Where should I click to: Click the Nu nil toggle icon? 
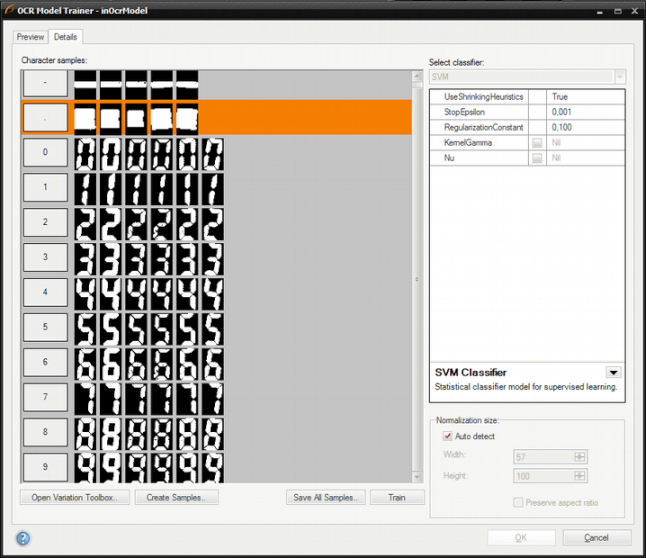point(537,158)
